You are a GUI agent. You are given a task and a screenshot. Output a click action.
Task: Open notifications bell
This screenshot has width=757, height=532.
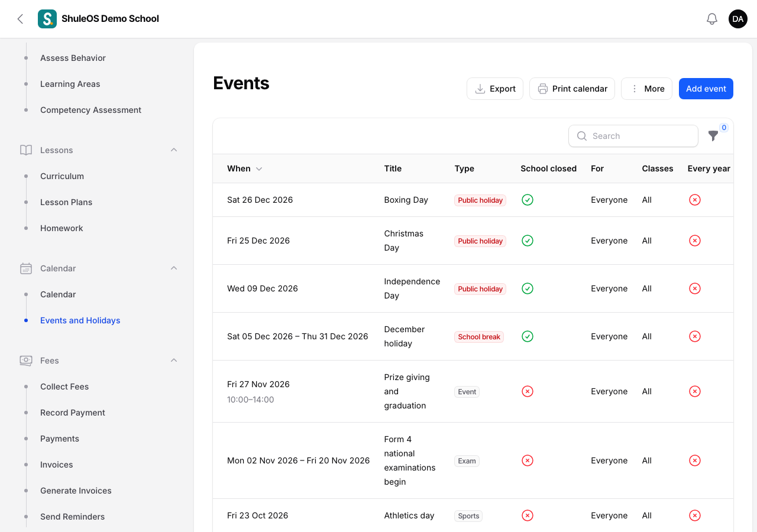tap(712, 19)
